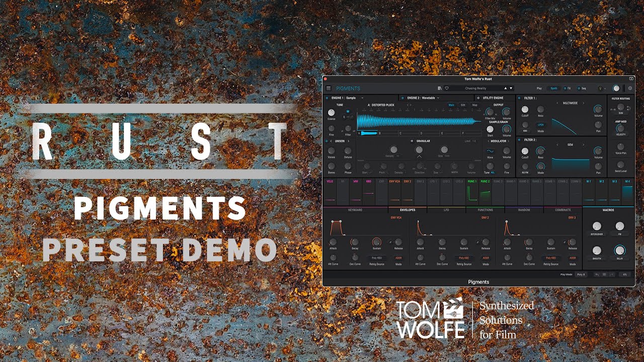644x362 pixels.
Task: Toggle the Granular power button
Action: [x=412, y=141]
